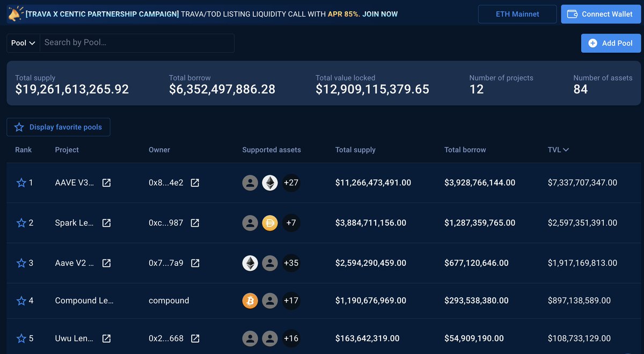Toggle favorite star for Aave V2 row
Viewport: 644px width, 354px height.
coord(21,263)
